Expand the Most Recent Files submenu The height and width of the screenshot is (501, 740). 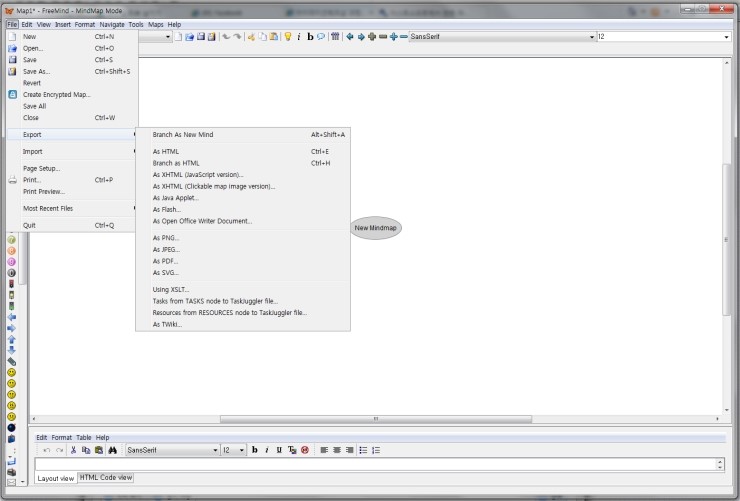pos(70,208)
